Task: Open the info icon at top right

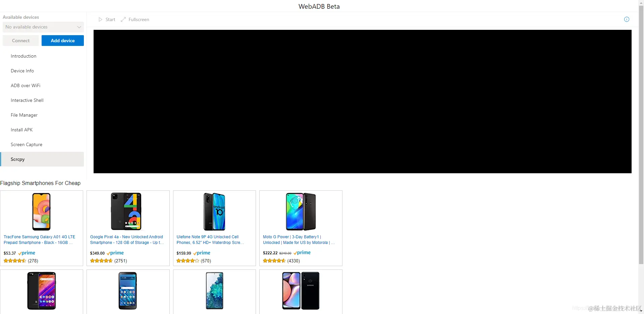Action: point(627,19)
